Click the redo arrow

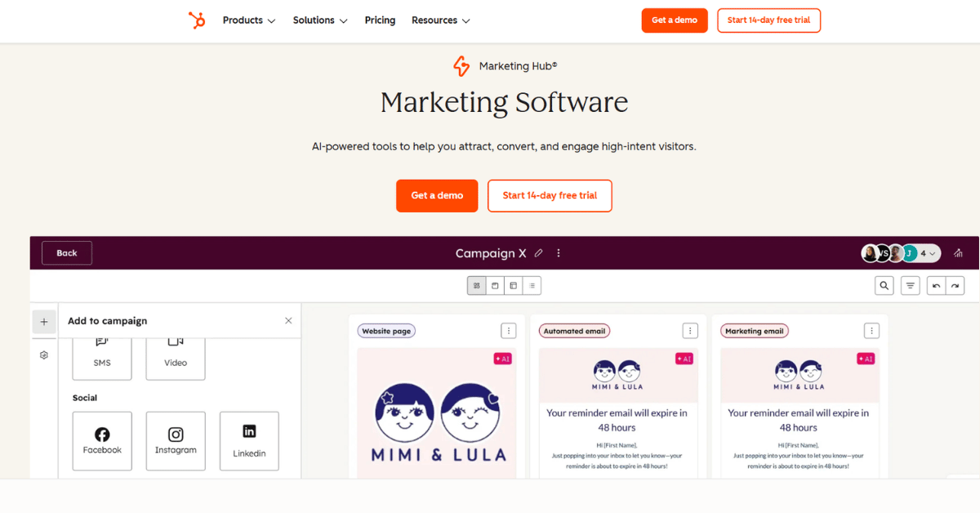coord(955,286)
